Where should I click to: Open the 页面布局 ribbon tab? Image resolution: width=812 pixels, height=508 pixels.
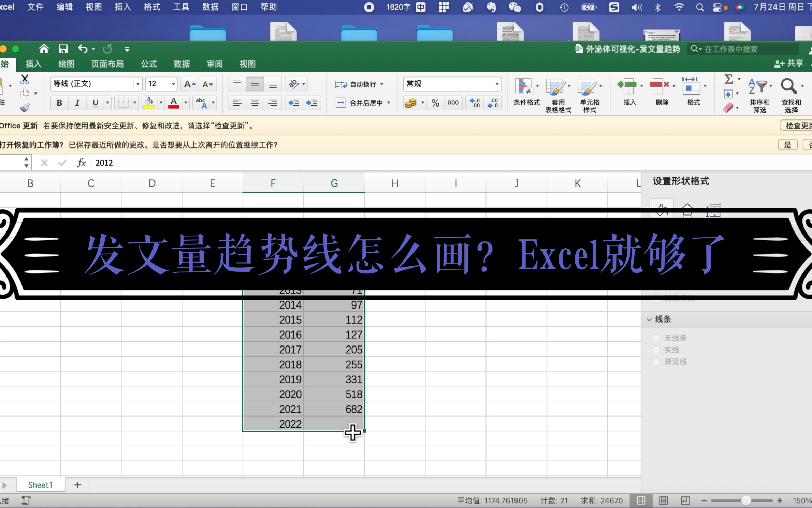[x=107, y=64]
